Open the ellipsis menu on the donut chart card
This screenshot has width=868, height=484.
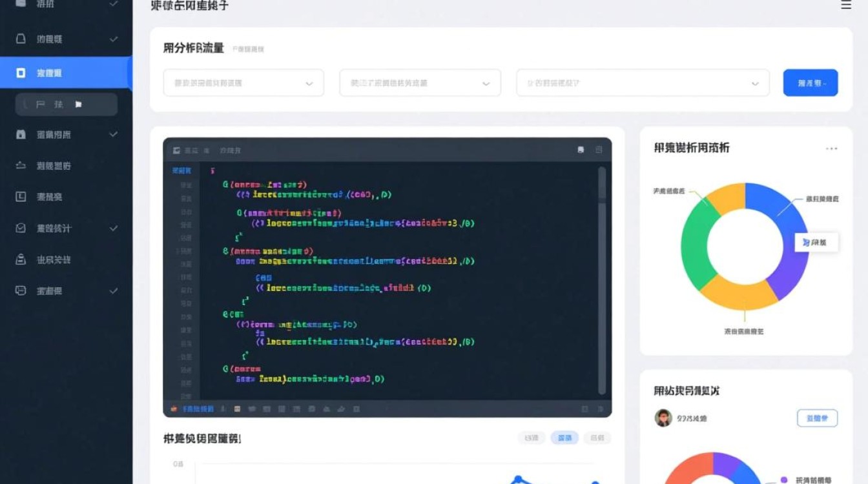(832, 148)
